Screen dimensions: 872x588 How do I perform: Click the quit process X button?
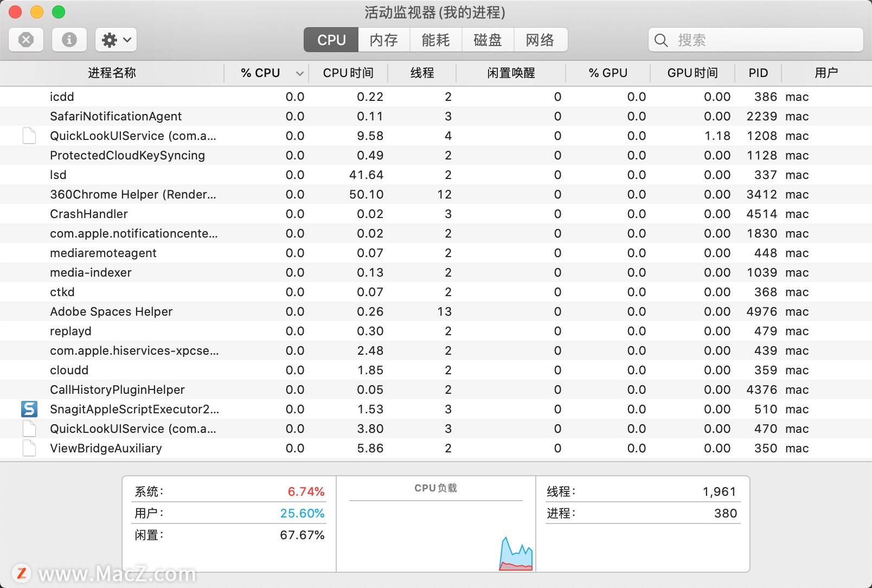tap(26, 40)
